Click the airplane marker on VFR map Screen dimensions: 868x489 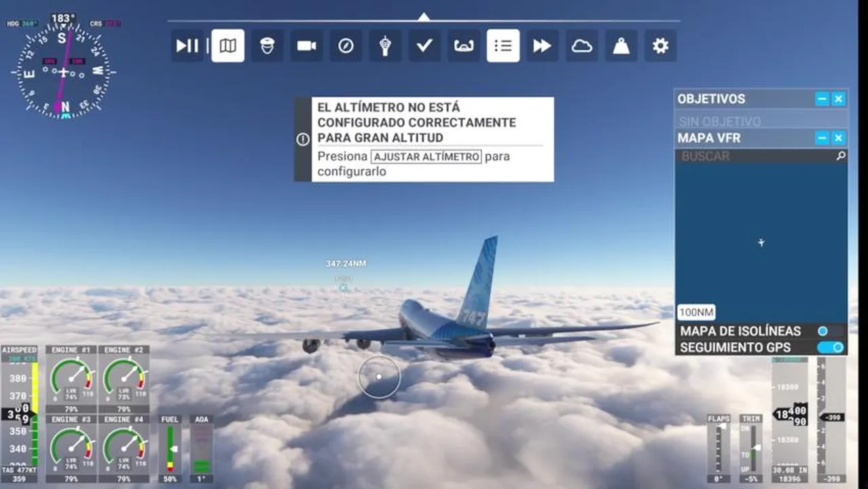[x=761, y=242]
